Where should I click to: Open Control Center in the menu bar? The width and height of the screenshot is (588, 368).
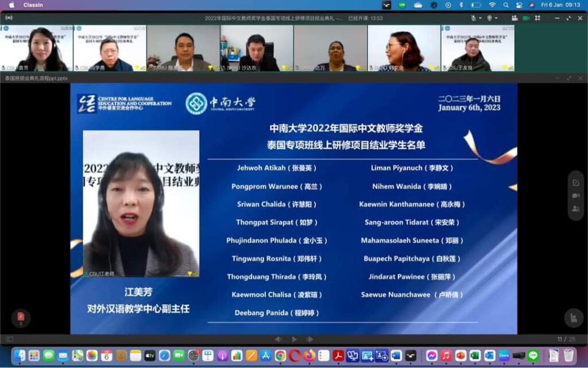[519, 5]
